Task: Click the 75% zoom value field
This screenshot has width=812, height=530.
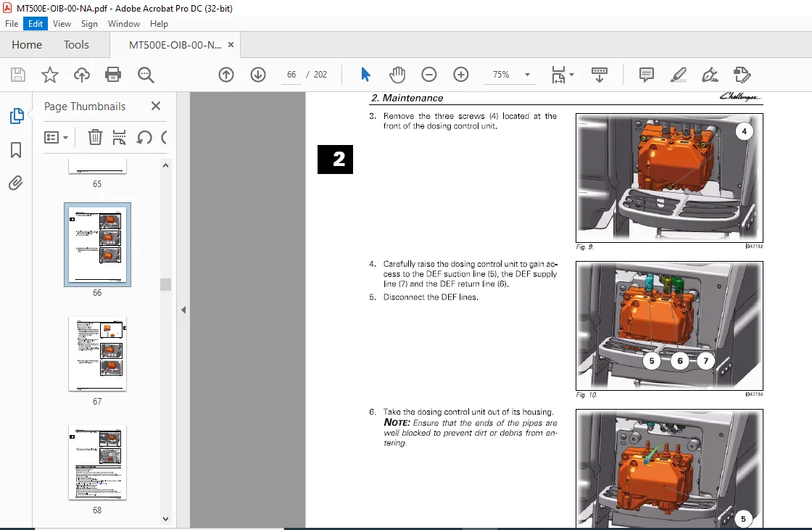Action: point(501,75)
